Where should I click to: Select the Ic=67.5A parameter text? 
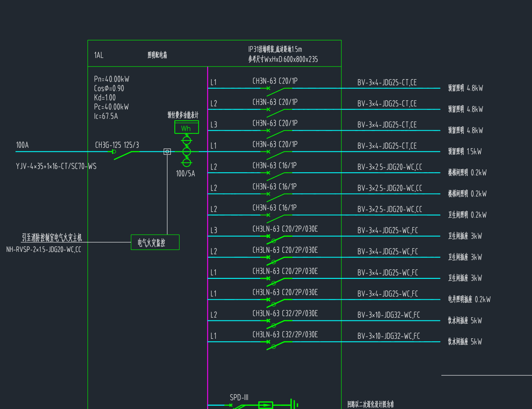[x=106, y=116]
